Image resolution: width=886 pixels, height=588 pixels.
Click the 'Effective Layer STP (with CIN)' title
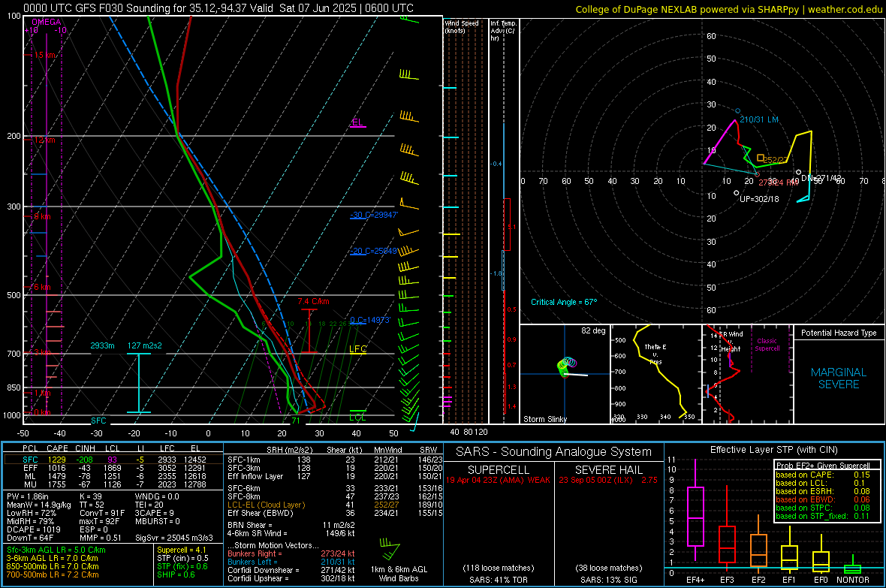point(773,450)
